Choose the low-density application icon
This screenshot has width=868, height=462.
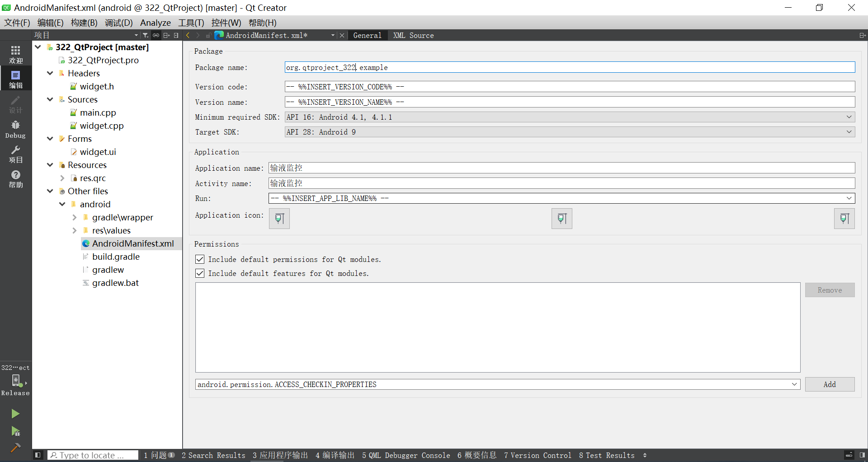tap(279, 219)
